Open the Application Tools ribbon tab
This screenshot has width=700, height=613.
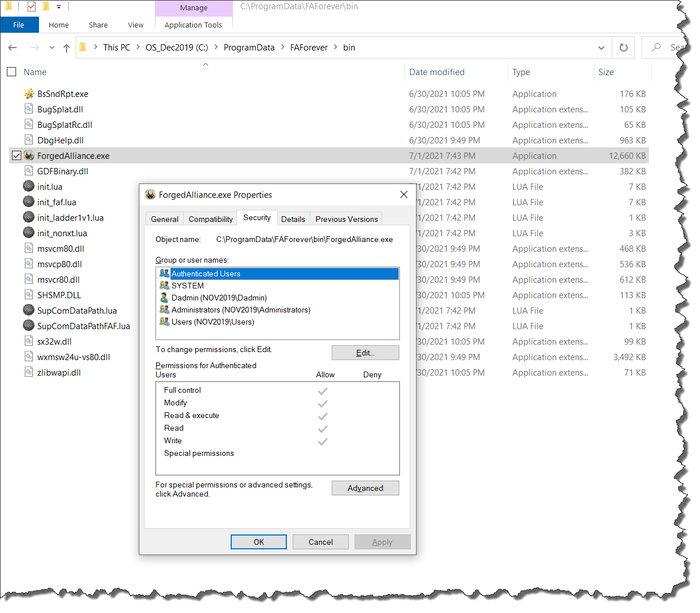(x=193, y=25)
